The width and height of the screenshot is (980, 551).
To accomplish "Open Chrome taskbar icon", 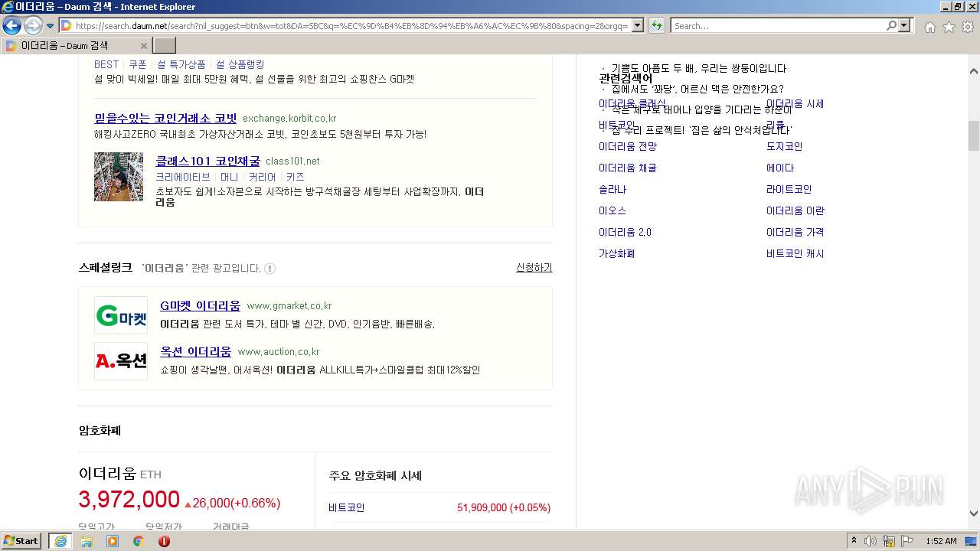I will pyautogui.click(x=138, y=541).
